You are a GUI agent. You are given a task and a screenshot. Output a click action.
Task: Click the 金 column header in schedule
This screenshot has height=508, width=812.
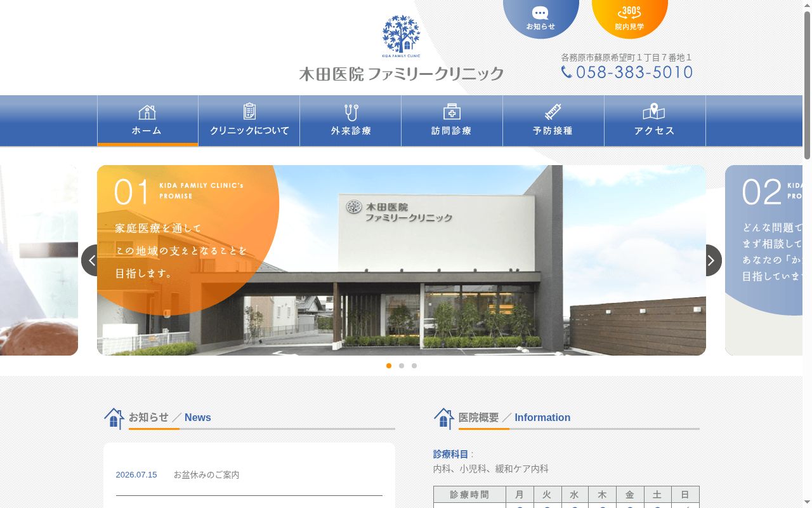point(630,495)
